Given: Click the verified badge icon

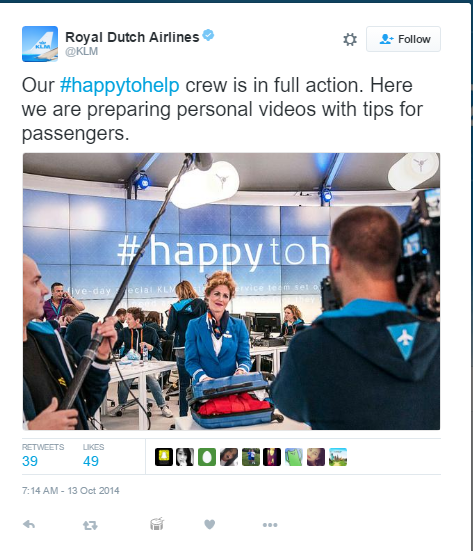Looking at the screenshot, I should 208,35.
